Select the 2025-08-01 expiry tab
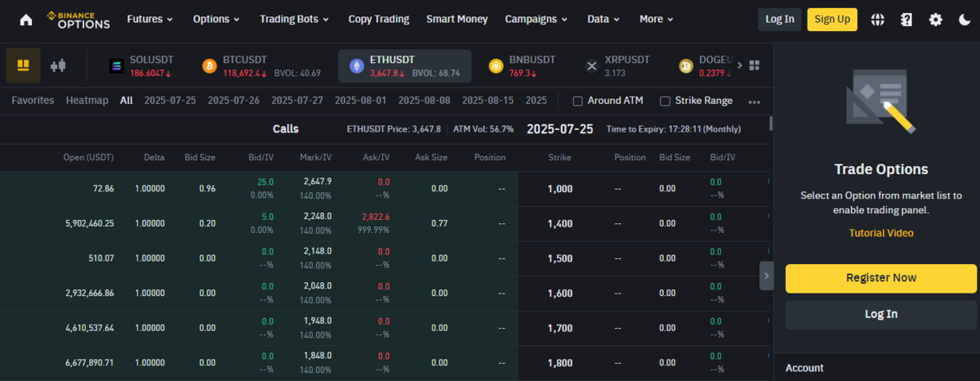Screen dimensions: 980x381 coord(361,101)
